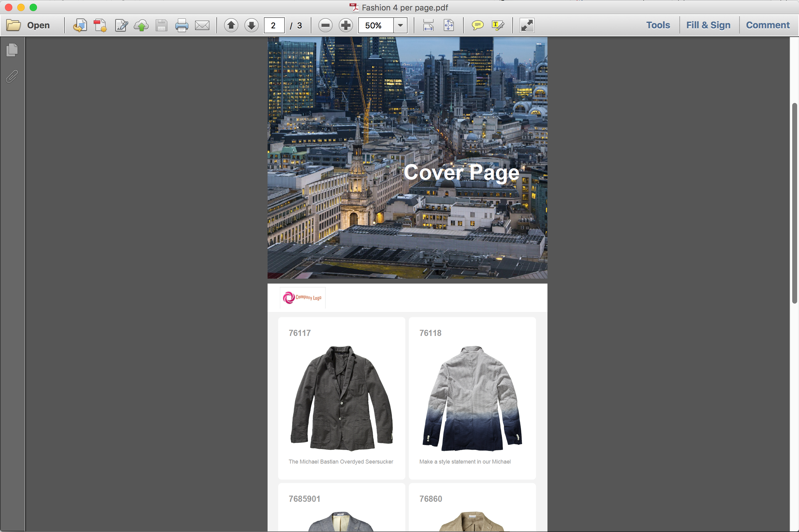This screenshot has width=799, height=532.
Task: Click the vertical scrollbar thumb
Action: coord(794,203)
